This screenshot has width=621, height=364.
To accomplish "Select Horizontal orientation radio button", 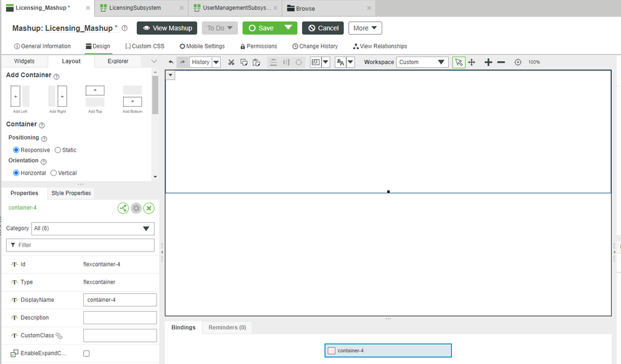I will click(x=16, y=173).
